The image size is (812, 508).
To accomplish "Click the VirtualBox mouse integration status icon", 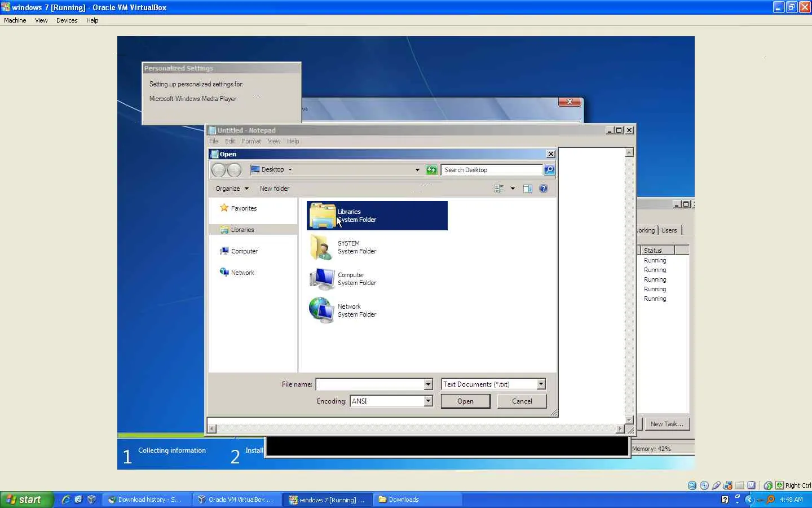I will (768, 485).
